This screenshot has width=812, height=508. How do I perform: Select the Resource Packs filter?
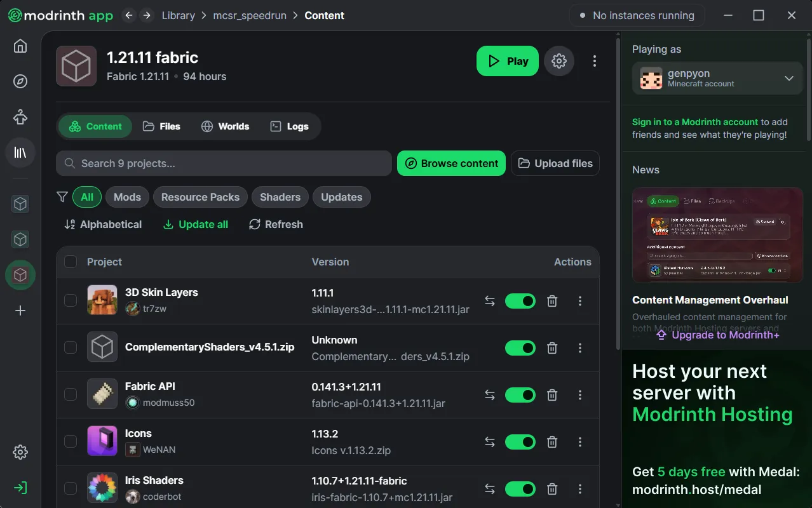(200, 197)
